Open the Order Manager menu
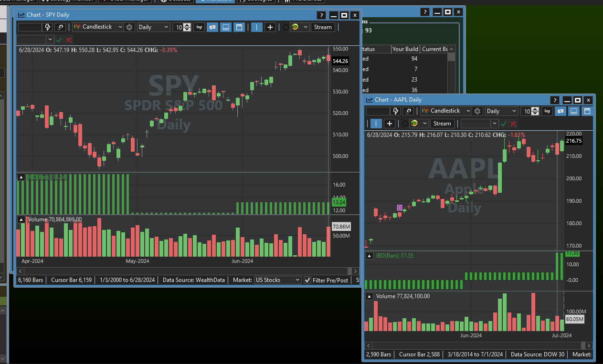Image resolution: width=603 pixels, height=364 pixels. pyautogui.click(x=124, y=1)
